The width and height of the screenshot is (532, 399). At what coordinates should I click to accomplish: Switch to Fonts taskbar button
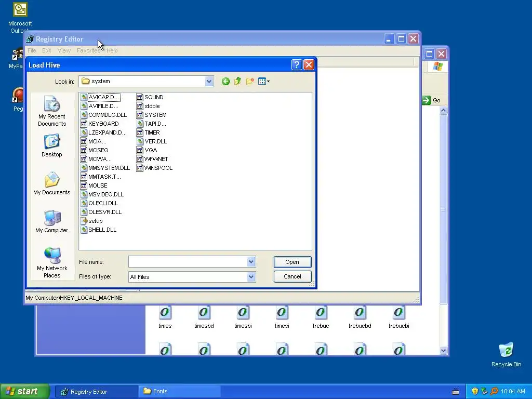tap(179, 392)
